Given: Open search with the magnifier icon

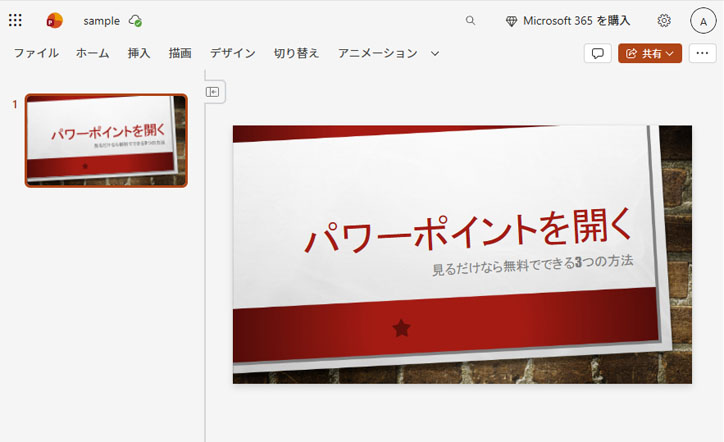Looking at the screenshot, I should point(471,20).
